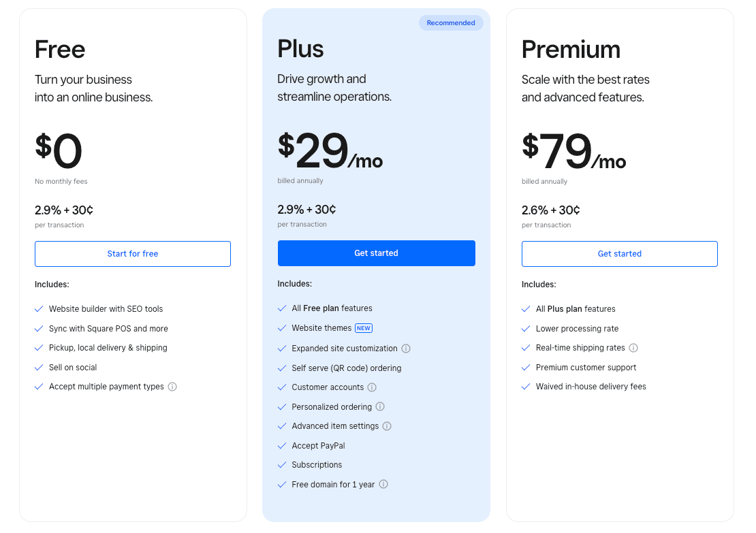
Task: Open info tooltip for Customer accounts
Action: point(372,387)
